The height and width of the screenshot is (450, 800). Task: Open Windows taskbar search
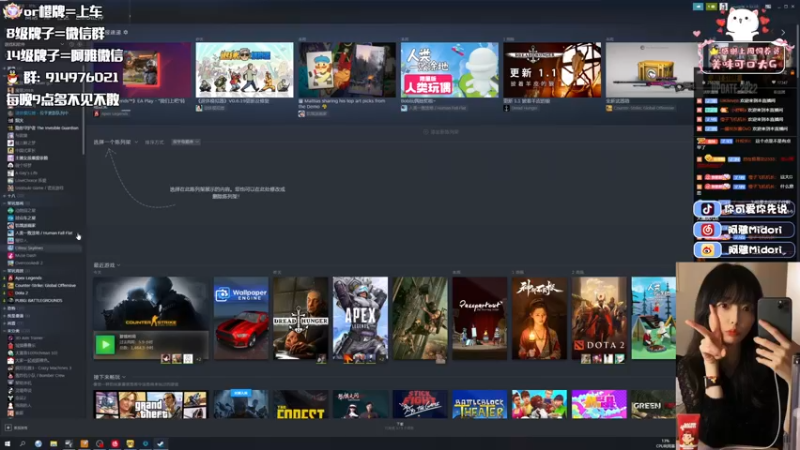(22, 444)
